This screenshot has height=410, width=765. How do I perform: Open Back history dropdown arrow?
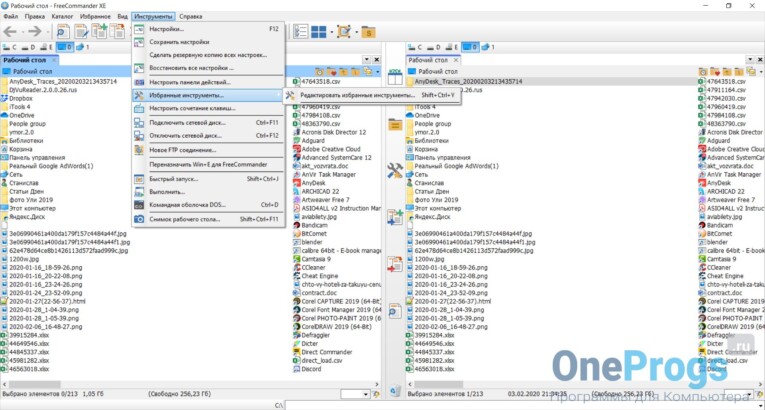21,33
